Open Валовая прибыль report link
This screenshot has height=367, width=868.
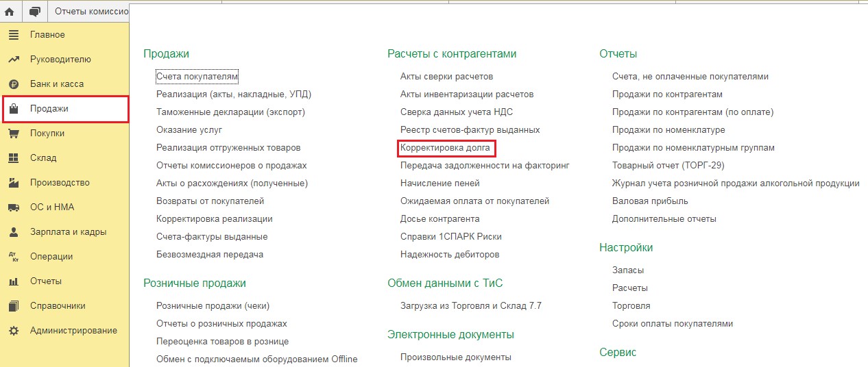coord(650,201)
